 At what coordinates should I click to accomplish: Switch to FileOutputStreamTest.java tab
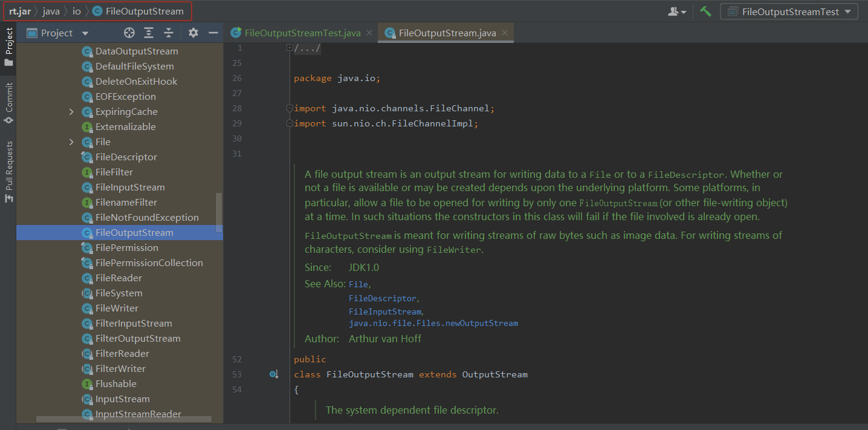point(302,33)
